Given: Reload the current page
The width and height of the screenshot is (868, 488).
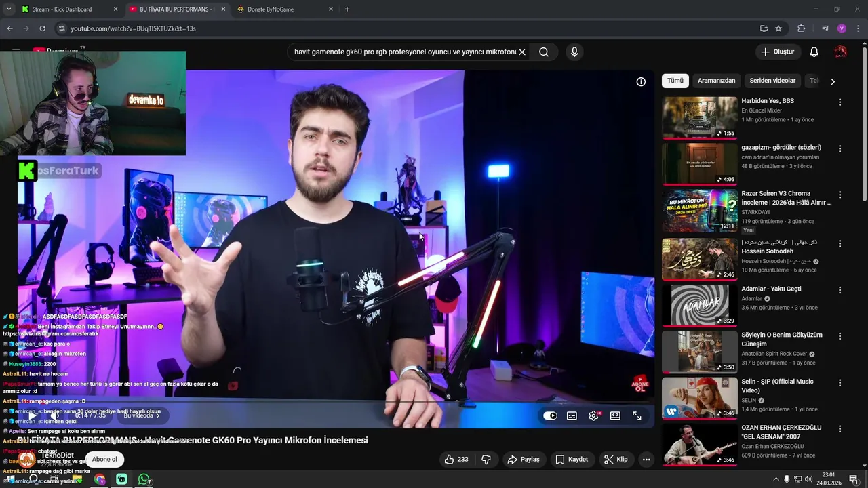Looking at the screenshot, I should click(x=42, y=28).
